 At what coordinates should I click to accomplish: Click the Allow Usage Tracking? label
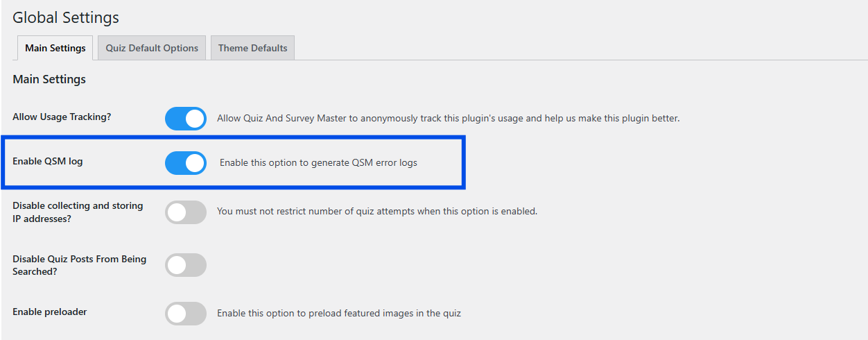pyautogui.click(x=62, y=117)
